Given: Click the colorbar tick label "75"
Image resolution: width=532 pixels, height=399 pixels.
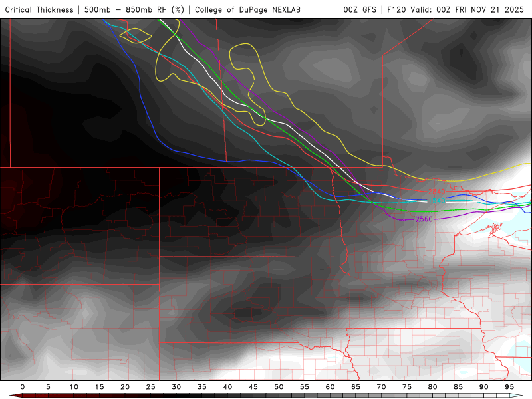Looking at the screenshot, I should pyautogui.click(x=407, y=387).
